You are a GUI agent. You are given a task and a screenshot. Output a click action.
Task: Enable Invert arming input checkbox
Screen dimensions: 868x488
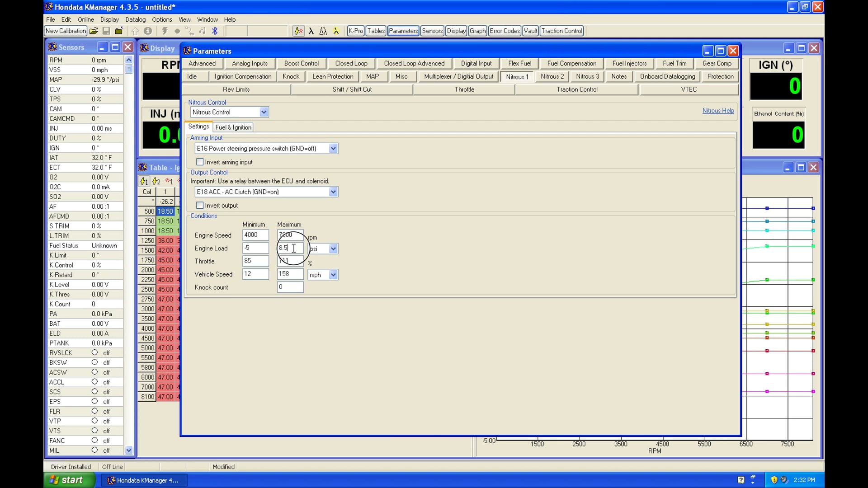pos(200,162)
